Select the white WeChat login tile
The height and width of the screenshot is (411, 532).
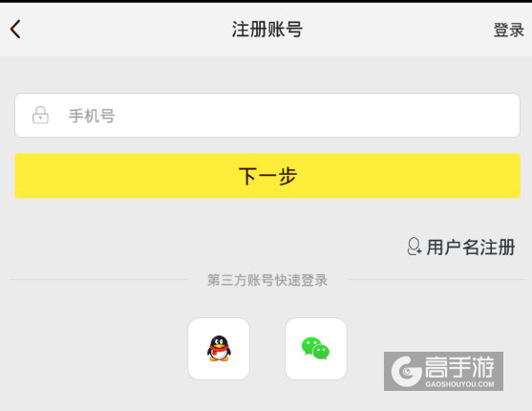coord(316,349)
